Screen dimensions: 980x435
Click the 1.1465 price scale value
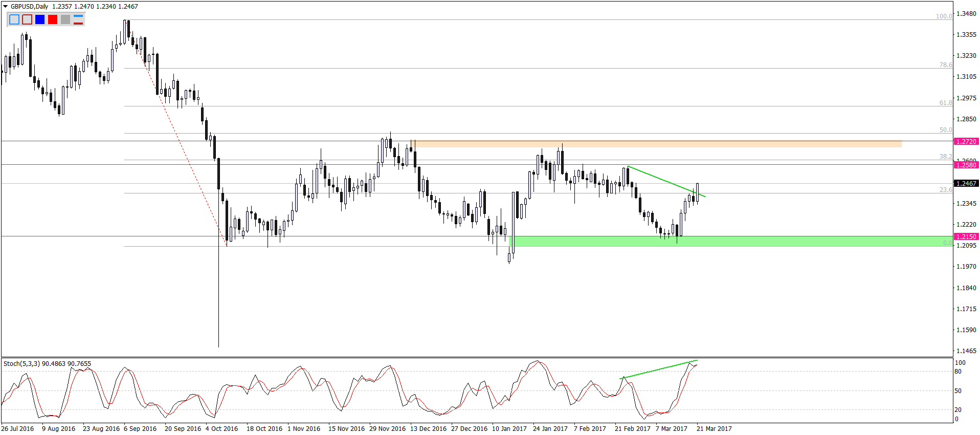tap(966, 351)
